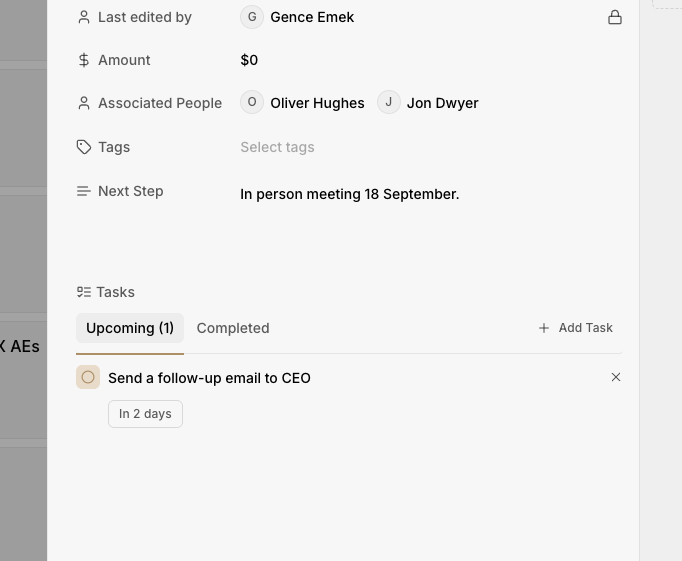Edit the Next Step meeting text

(x=350, y=194)
